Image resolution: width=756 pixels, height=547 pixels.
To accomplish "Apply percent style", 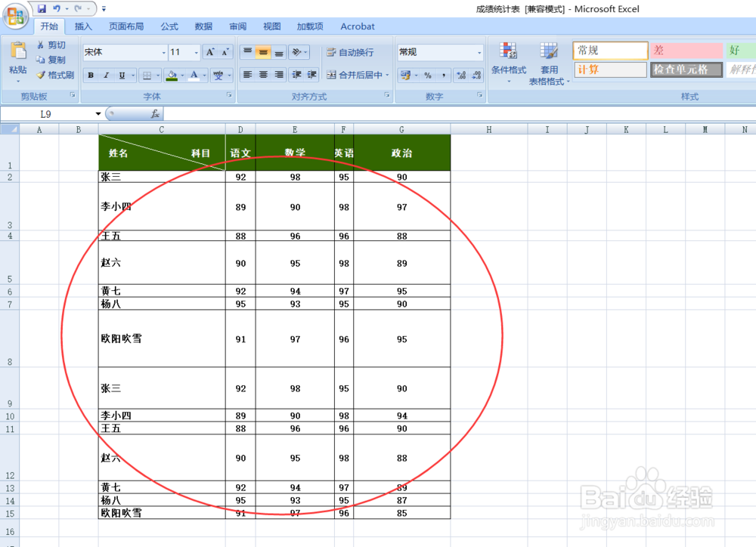I will (x=428, y=76).
